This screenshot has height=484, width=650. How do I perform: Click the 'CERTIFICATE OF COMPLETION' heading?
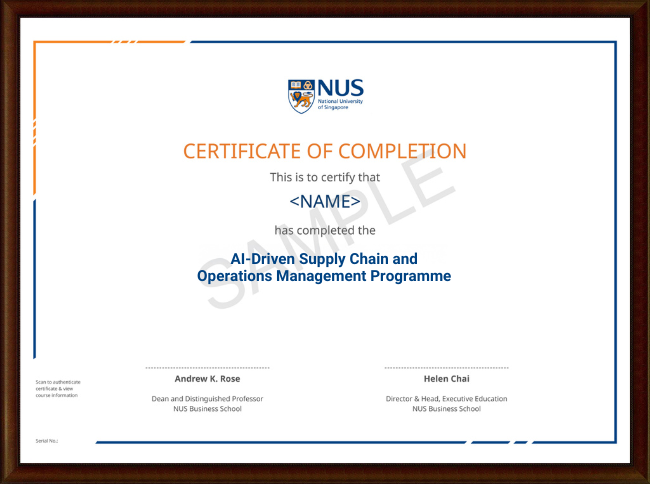(x=325, y=151)
